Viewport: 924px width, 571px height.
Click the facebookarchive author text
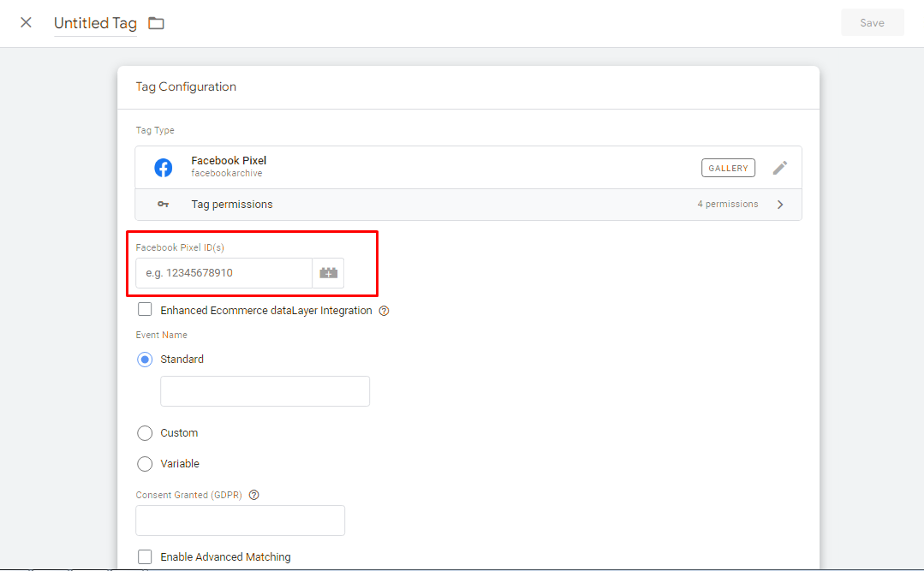pyautogui.click(x=227, y=173)
